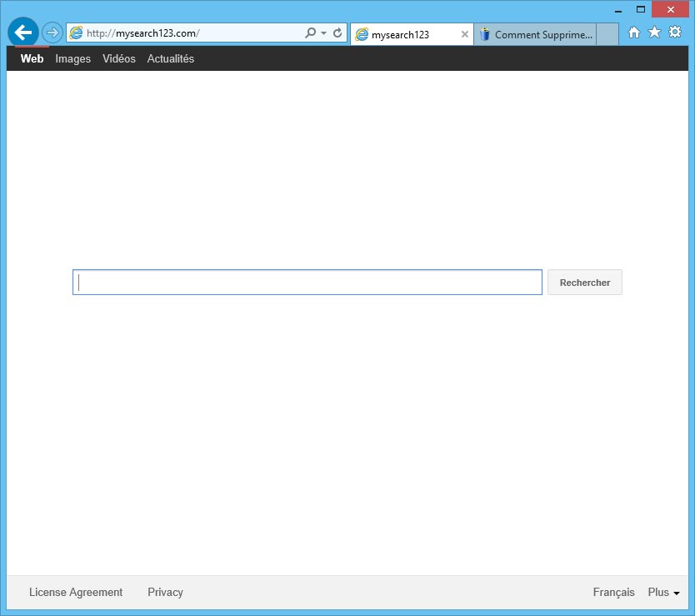
Task: Select the Vidéos search category
Action: point(119,58)
